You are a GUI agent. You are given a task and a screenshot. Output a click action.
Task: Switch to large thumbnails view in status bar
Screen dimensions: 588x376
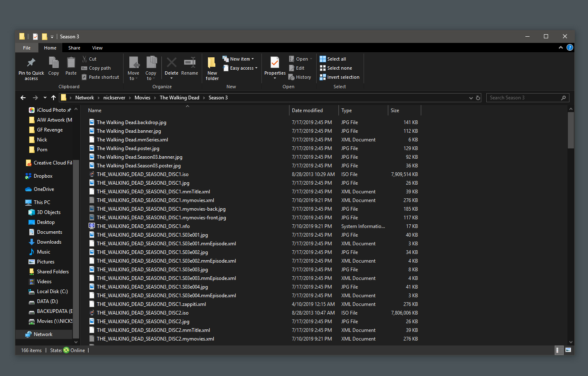click(x=568, y=350)
